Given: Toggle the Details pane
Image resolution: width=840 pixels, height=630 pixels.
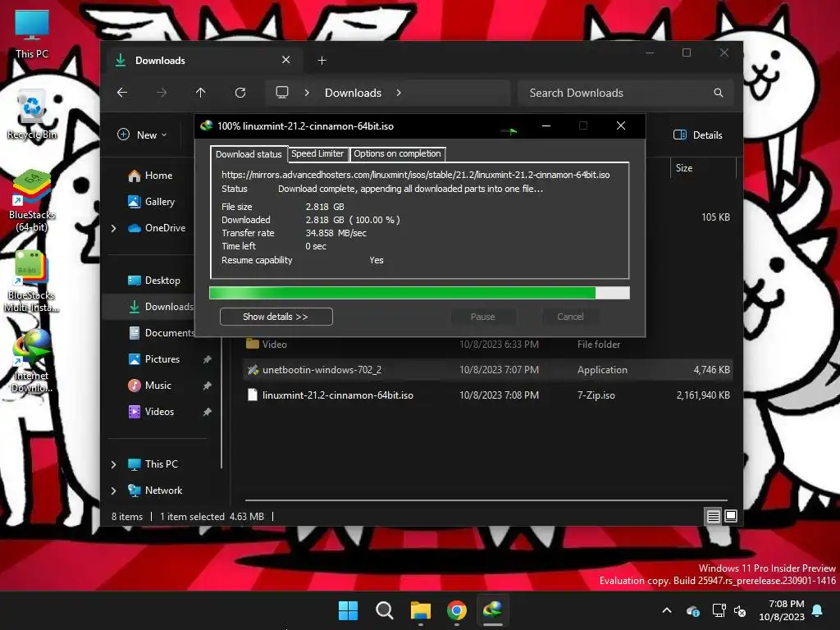Looking at the screenshot, I should click(x=698, y=135).
